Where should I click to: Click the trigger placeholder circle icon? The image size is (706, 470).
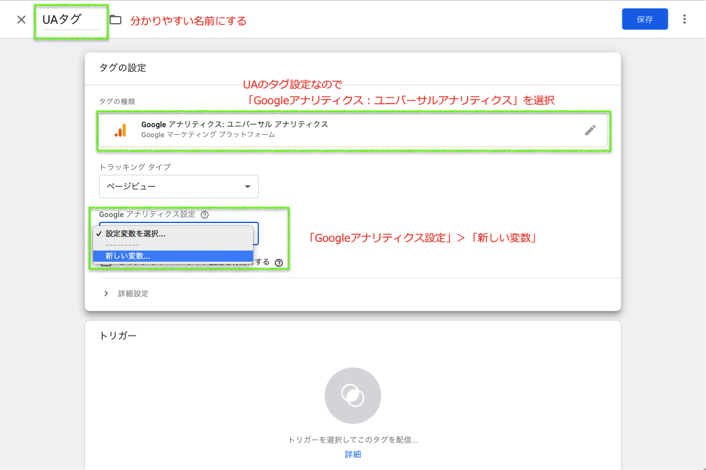353,396
